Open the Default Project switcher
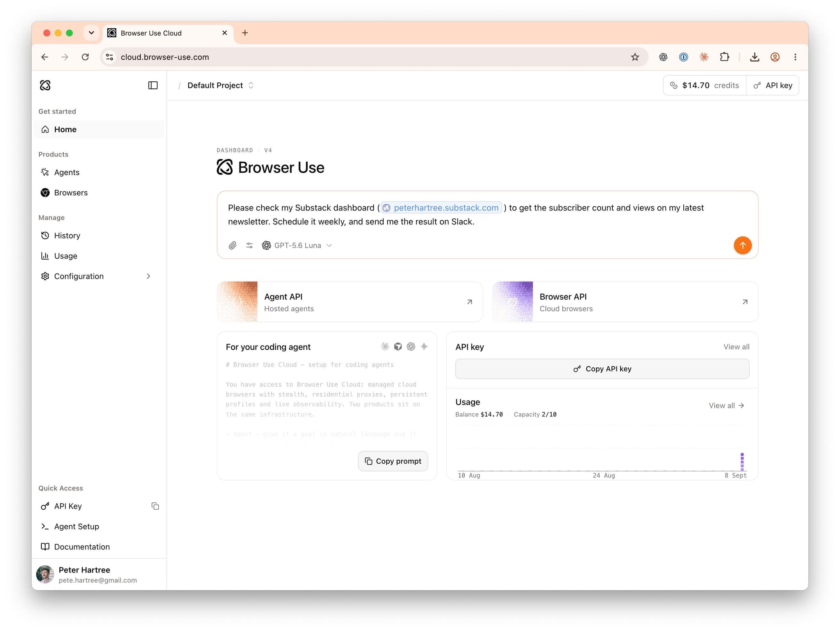The height and width of the screenshot is (632, 840). (221, 85)
